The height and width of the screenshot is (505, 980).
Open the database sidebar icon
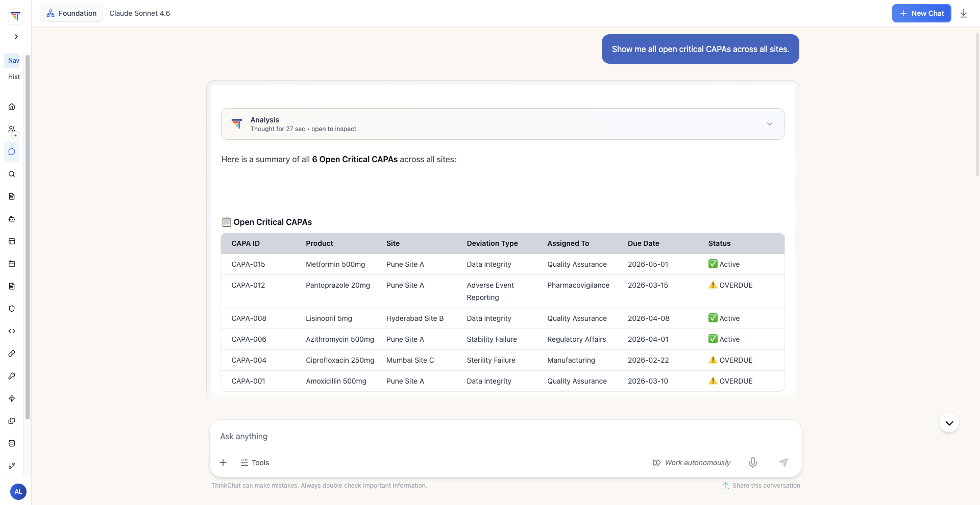tap(12, 443)
